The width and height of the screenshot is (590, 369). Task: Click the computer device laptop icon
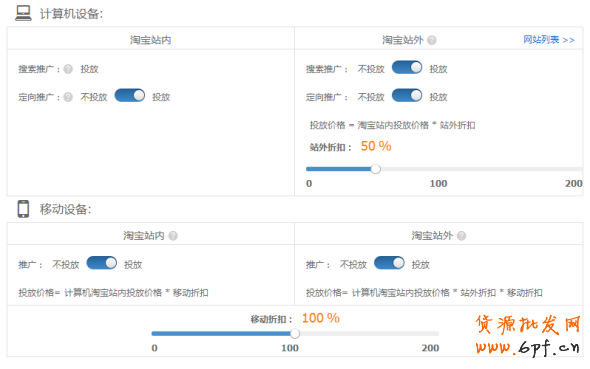23,13
